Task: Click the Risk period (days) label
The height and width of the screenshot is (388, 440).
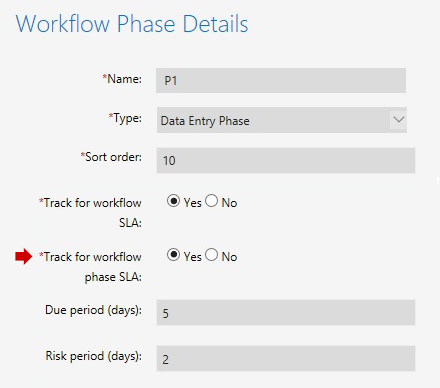Action: (x=94, y=356)
